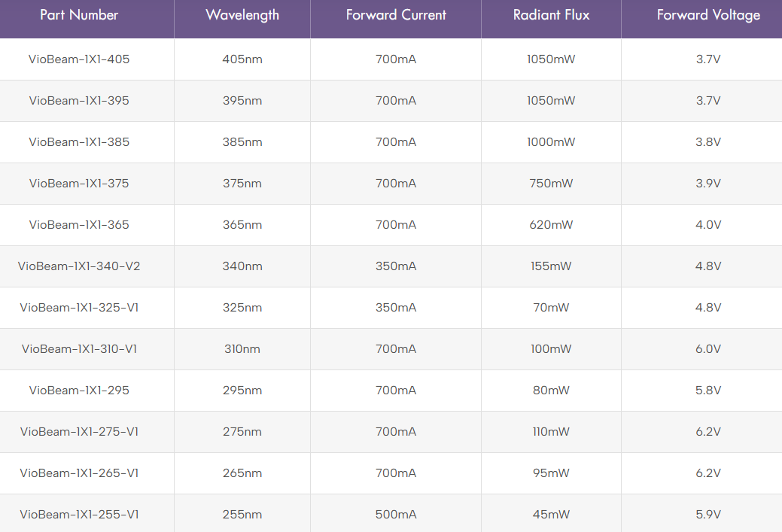Image resolution: width=782 pixels, height=532 pixels.
Task: Click the 6.0V forward voltage cell
Action: click(x=708, y=349)
